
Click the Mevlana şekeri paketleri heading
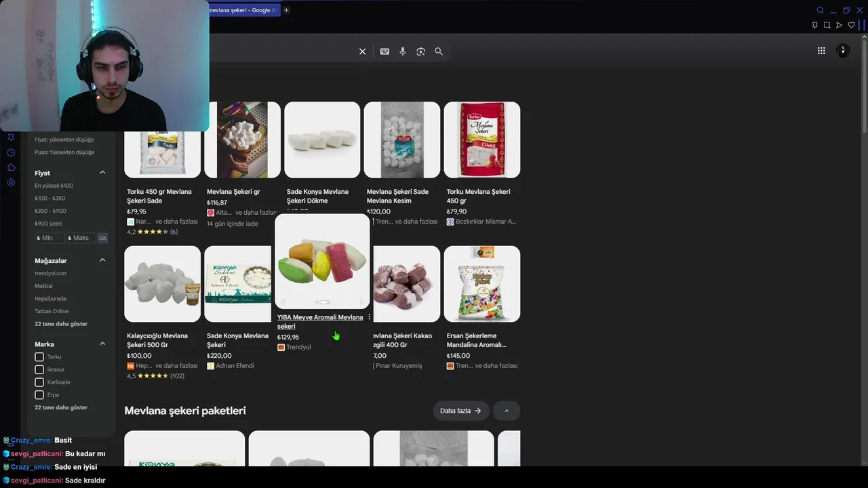[x=185, y=411]
